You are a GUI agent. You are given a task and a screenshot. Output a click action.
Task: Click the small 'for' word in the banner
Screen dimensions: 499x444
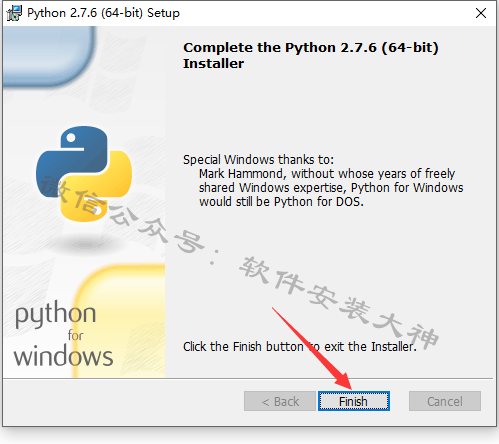[x=76, y=335]
